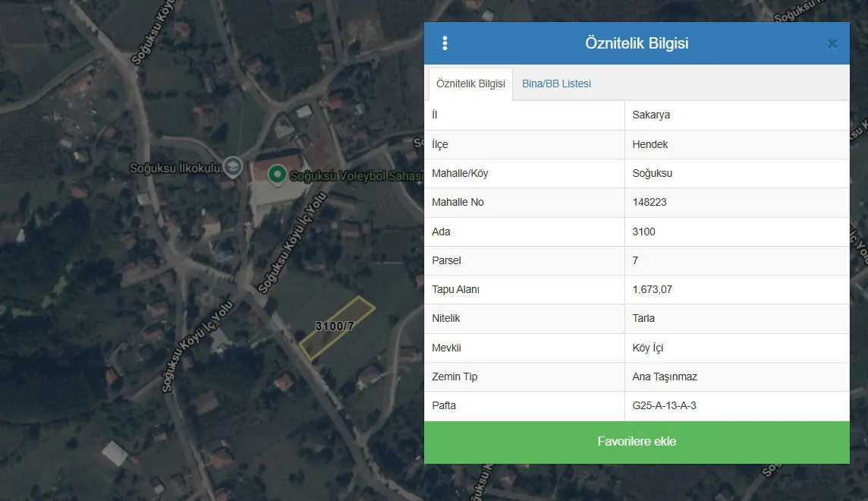Click the Soğuksu İlkokulu school map icon

click(x=233, y=167)
